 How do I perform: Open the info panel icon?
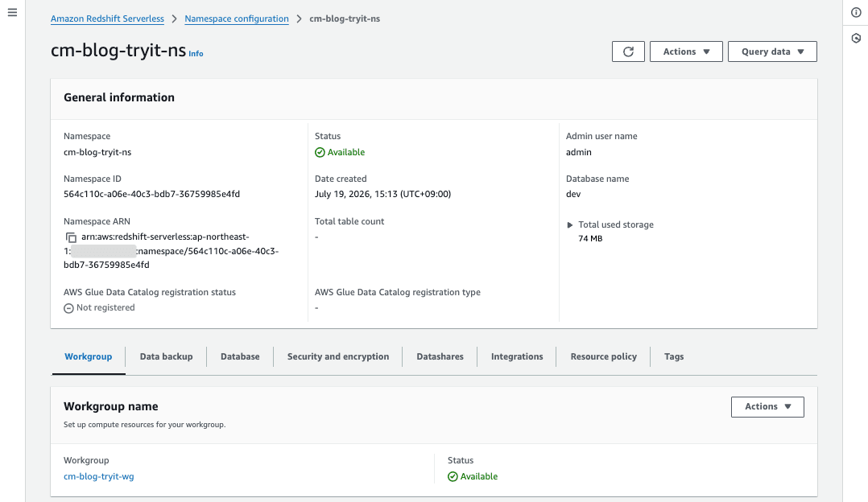856,12
